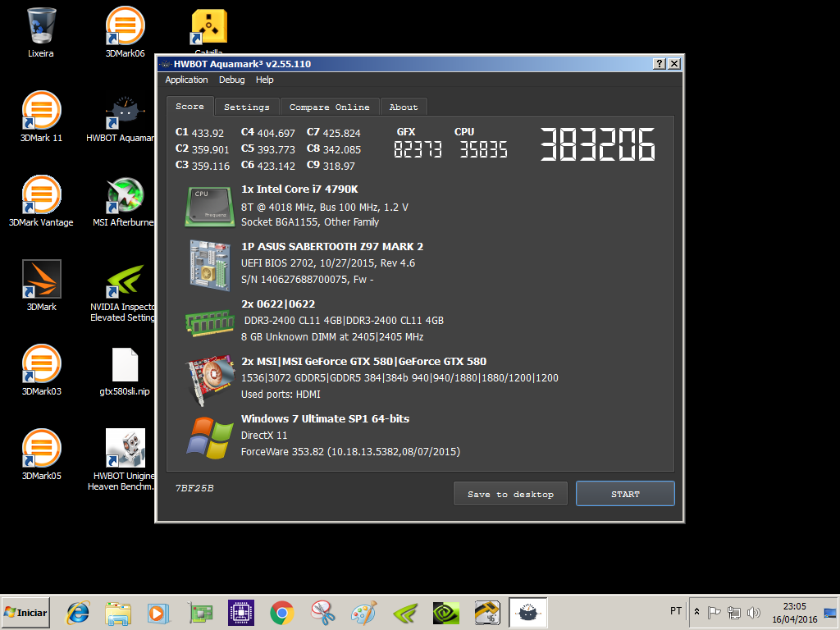The image size is (840, 630).
Task: Click the Windows 7 Ultimate SP1 64-bits heading
Action: tap(325, 419)
